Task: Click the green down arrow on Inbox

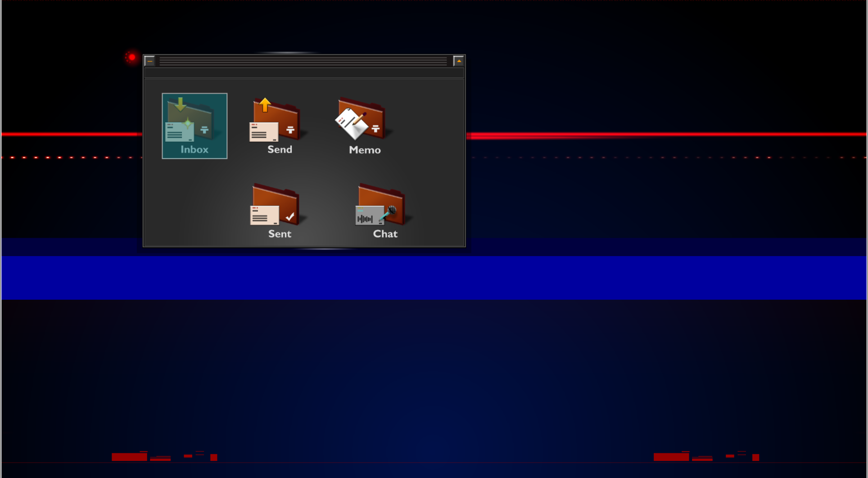Action: 180,104
